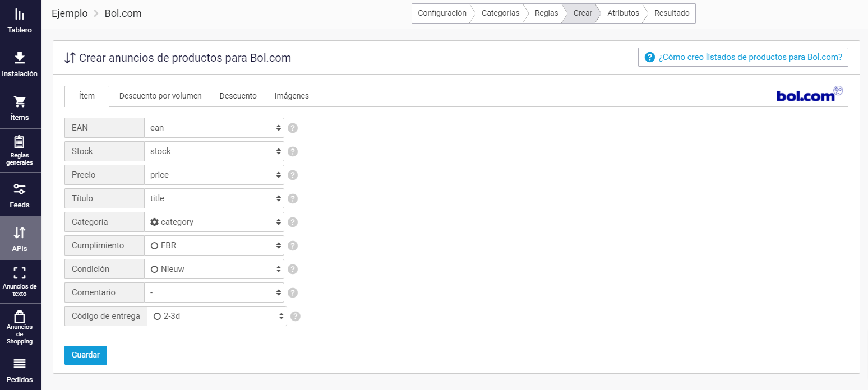Screen dimensions: 868x390
Task: Open the Condición dropdown showing Nieuw
Action: (x=214, y=269)
